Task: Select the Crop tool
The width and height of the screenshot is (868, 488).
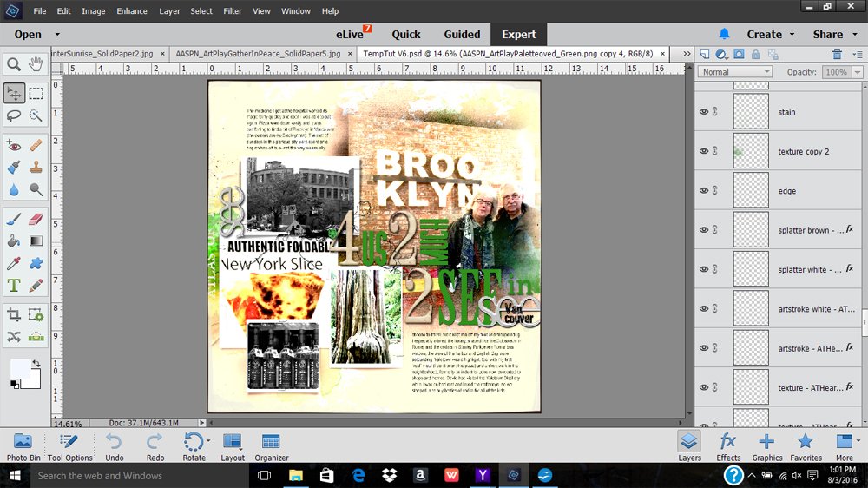Action: [14, 315]
